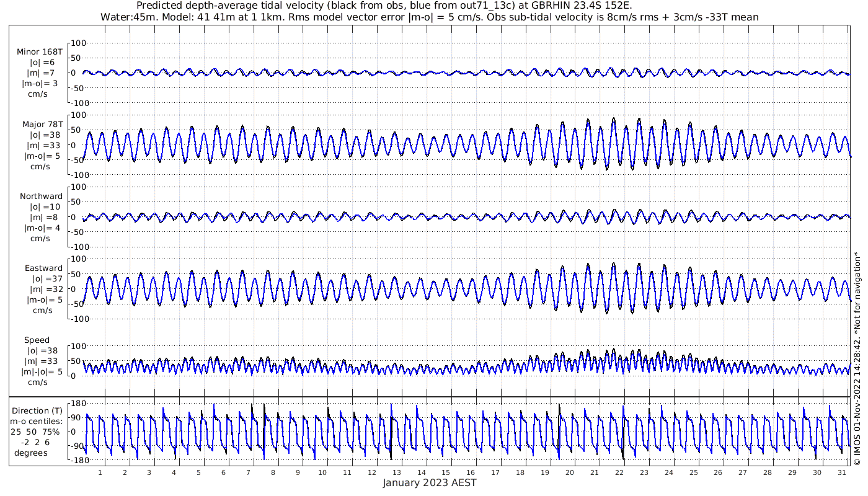Image resolution: width=868 pixels, height=496 pixels.
Task: Click the IMOS copyright timestamp text on right edge
Action: pos(857,358)
